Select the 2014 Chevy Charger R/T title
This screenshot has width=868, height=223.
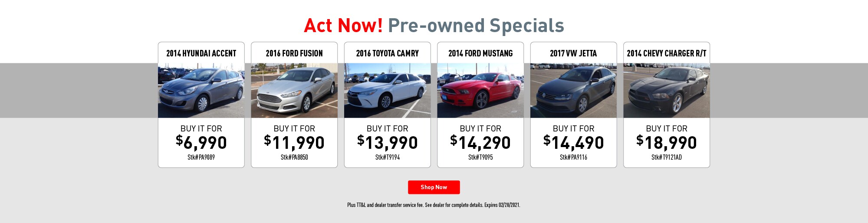[667, 53]
